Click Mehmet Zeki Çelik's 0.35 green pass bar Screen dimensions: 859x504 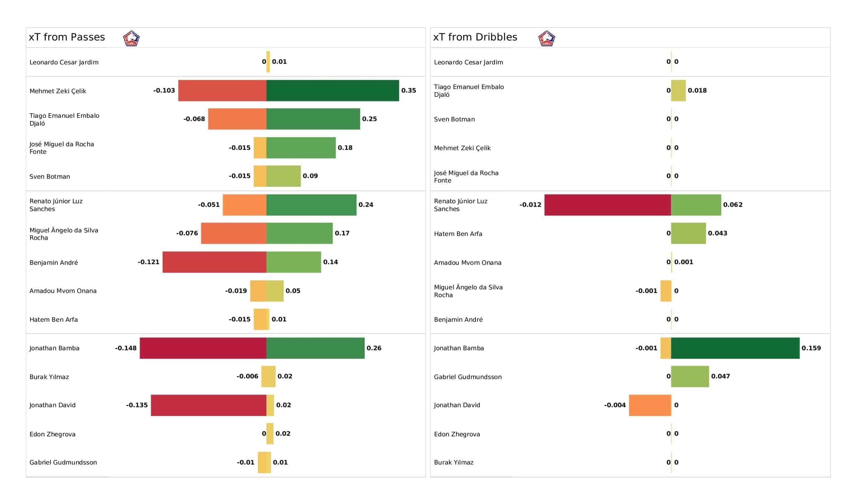[333, 90]
